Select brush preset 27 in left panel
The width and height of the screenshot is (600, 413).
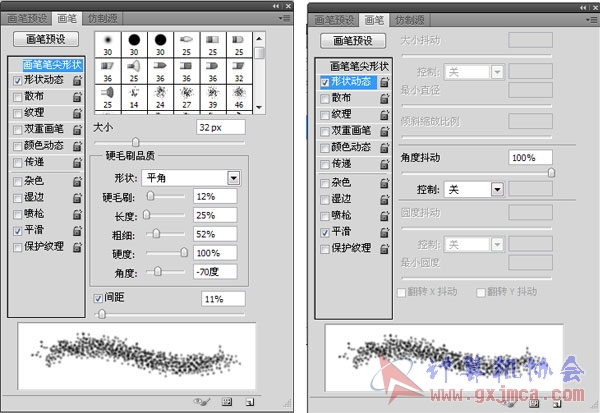point(186,97)
